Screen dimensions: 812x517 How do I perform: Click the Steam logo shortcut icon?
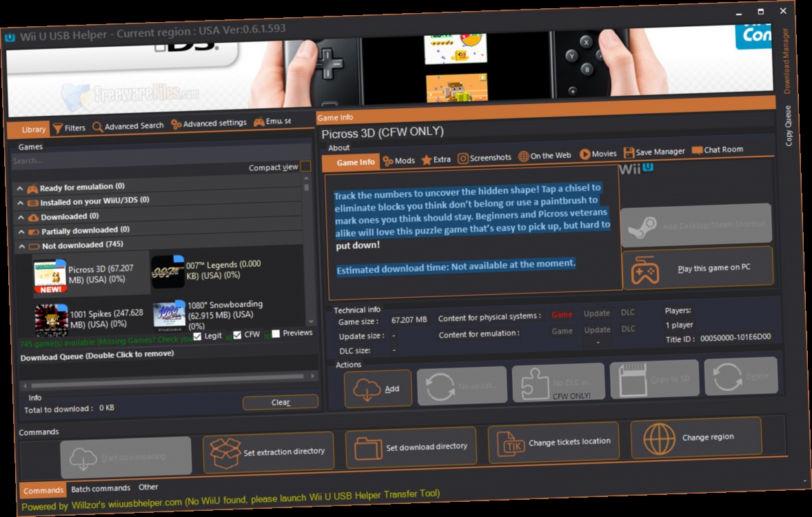point(642,227)
